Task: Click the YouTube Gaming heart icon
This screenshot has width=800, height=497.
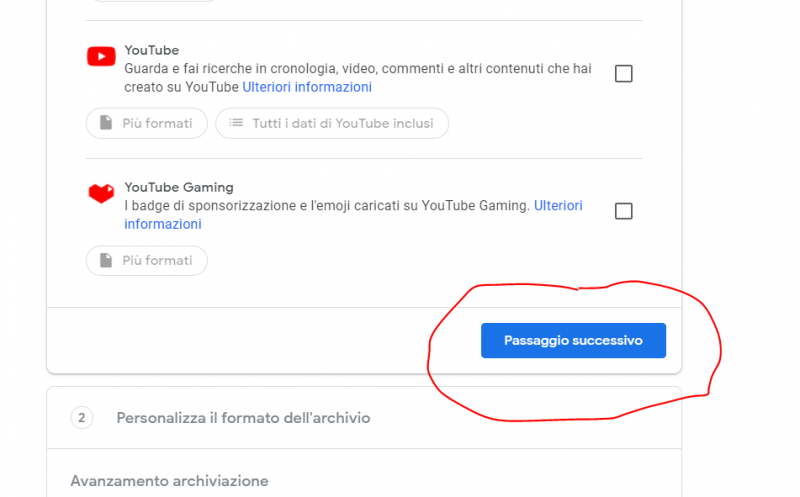Action: click(x=101, y=193)
